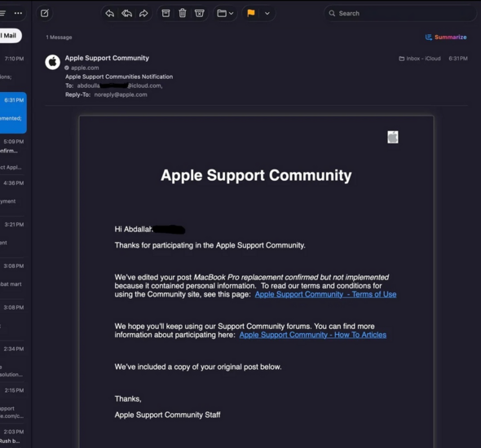Open the Terms of Use link
Image resolution: width=481 pixels, height=448 pixels.
pyautogui.click(x=325, y=295)
